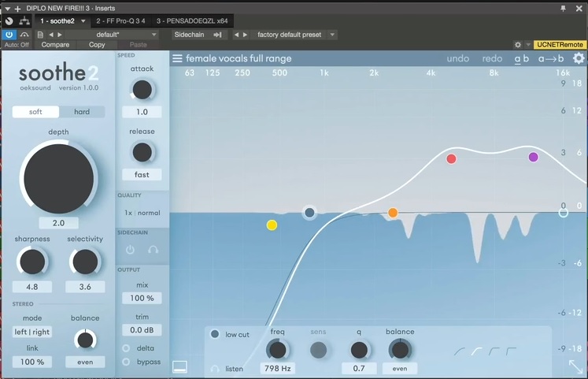Open dropdown arrow next to soothe2 tab
The width and height of the screenshot is (588, 379).
83,21
